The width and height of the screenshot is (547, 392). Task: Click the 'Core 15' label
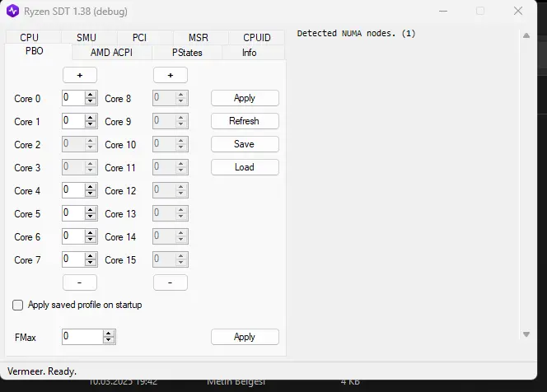point(120,259)
